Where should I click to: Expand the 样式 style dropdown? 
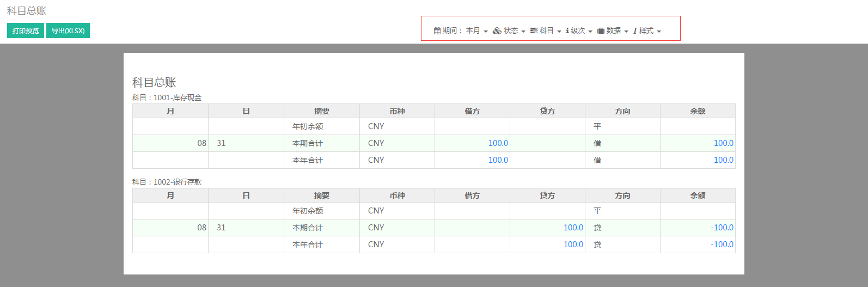(x=647, y=30)
